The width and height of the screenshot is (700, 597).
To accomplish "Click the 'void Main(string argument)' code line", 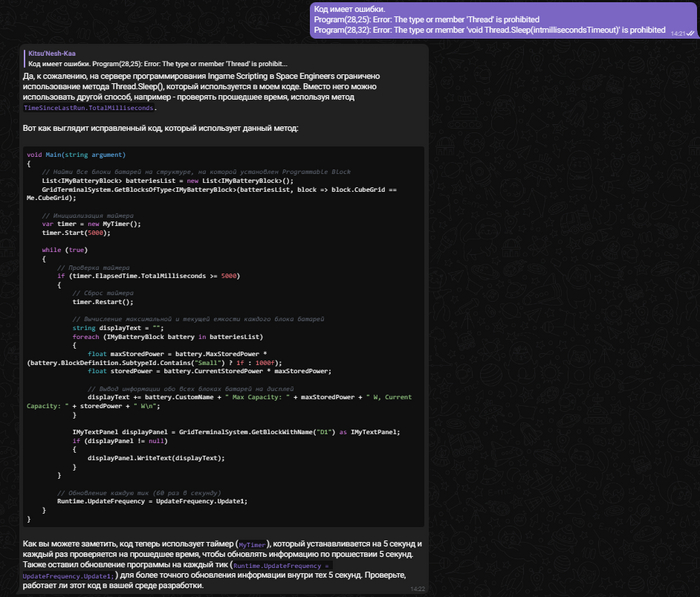I will (76, 155).
